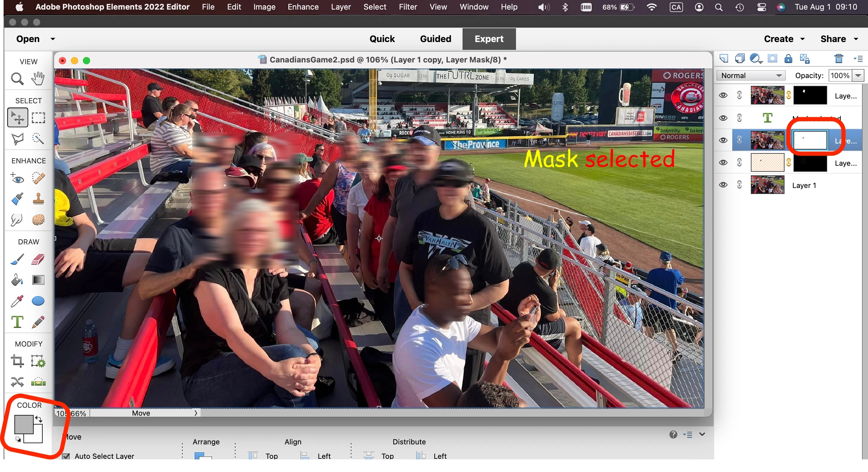Screen dimensions: 868x472
Task: Open the Normal blend mode dropdown
Action: coord(751,75)
